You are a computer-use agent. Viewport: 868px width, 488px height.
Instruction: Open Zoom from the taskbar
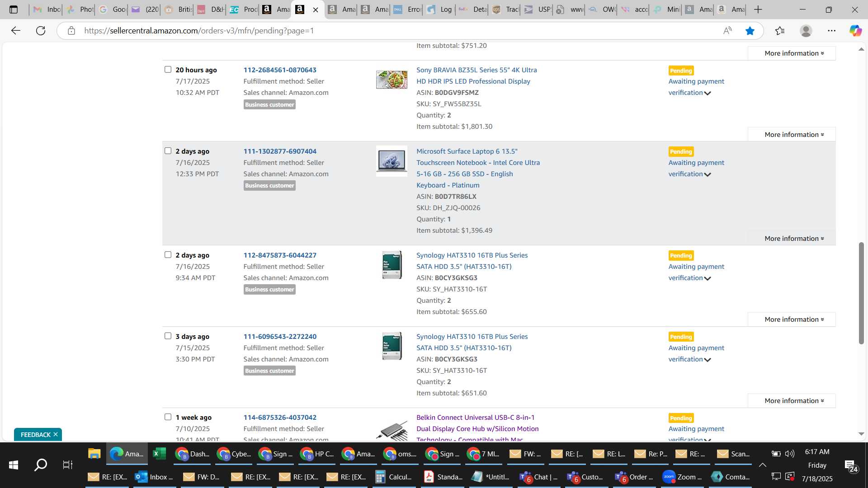(x=683, y=477)
